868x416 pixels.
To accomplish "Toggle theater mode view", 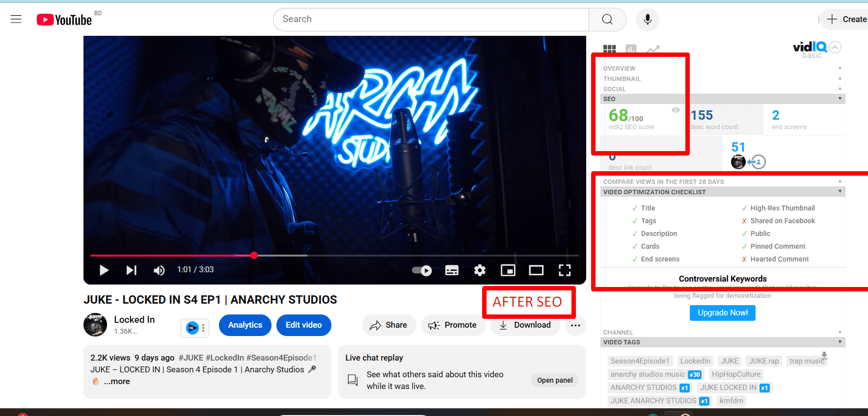I will [536, 270].
